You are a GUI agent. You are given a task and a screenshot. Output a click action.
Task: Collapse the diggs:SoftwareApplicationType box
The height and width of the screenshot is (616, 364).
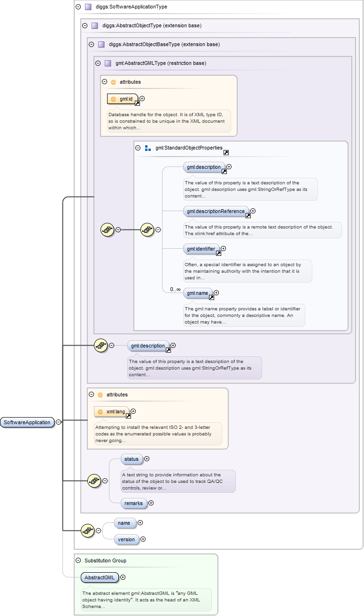tap(78, 7)
